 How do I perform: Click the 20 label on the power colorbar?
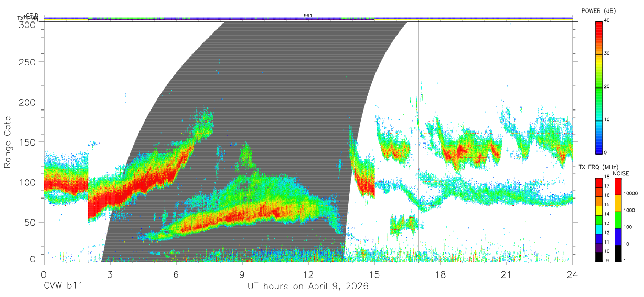[x=607, y=86]
